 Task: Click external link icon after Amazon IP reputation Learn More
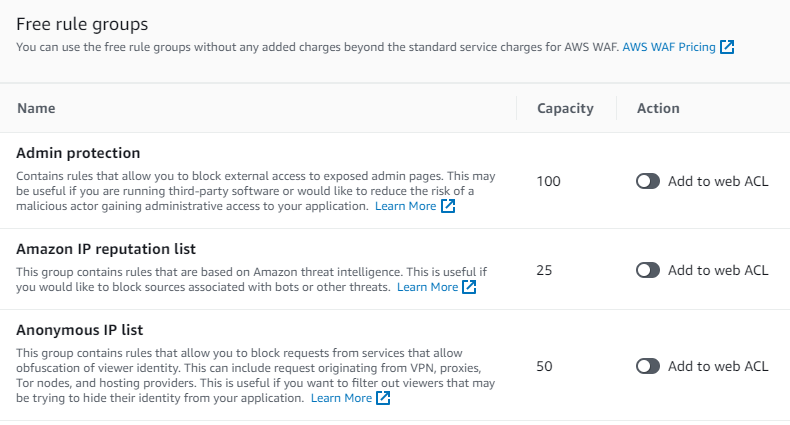pyautogui.click(x=469, y=287)
